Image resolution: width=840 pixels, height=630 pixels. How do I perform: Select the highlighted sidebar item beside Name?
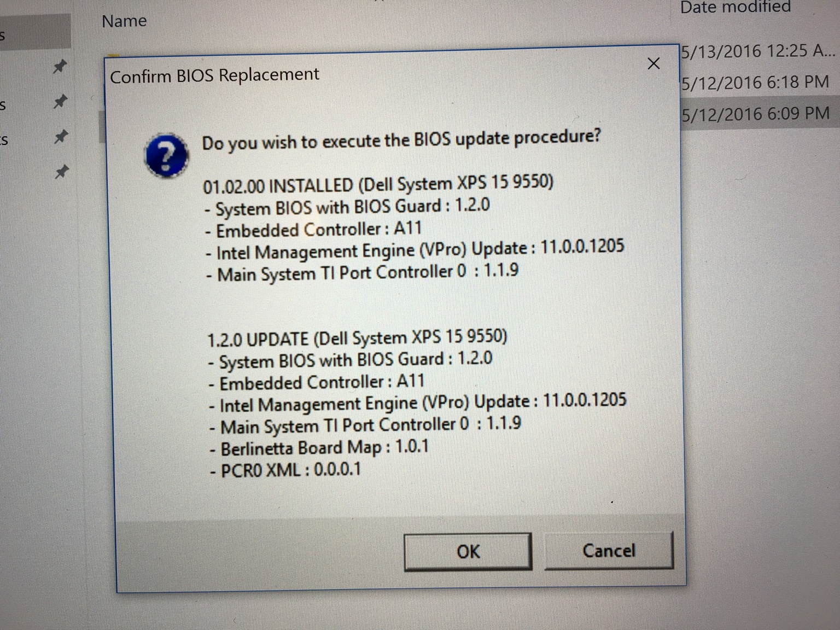pyautogui.click(x=35, y=31)
